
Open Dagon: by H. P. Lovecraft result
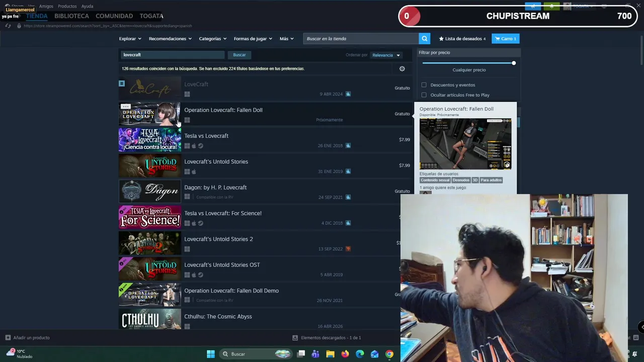coord(215,188)
